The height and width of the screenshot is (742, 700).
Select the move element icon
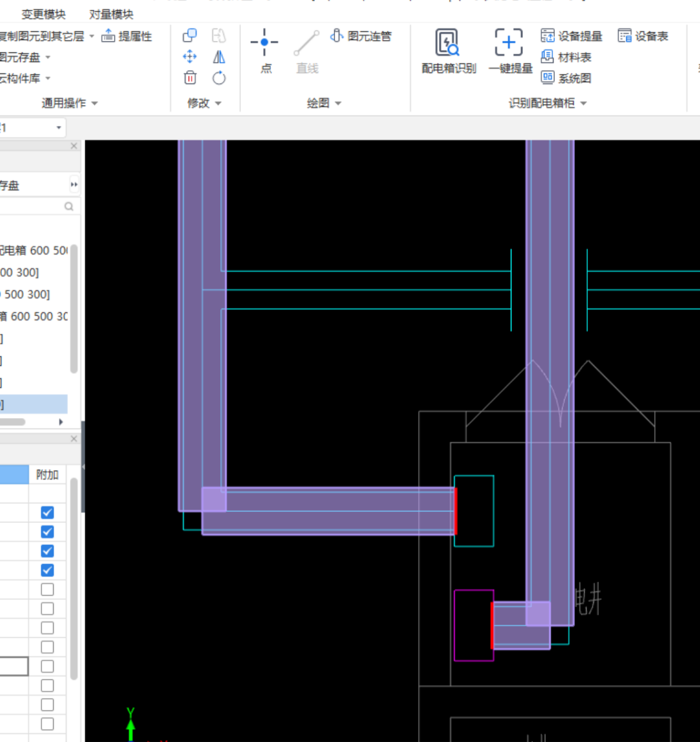190,57
